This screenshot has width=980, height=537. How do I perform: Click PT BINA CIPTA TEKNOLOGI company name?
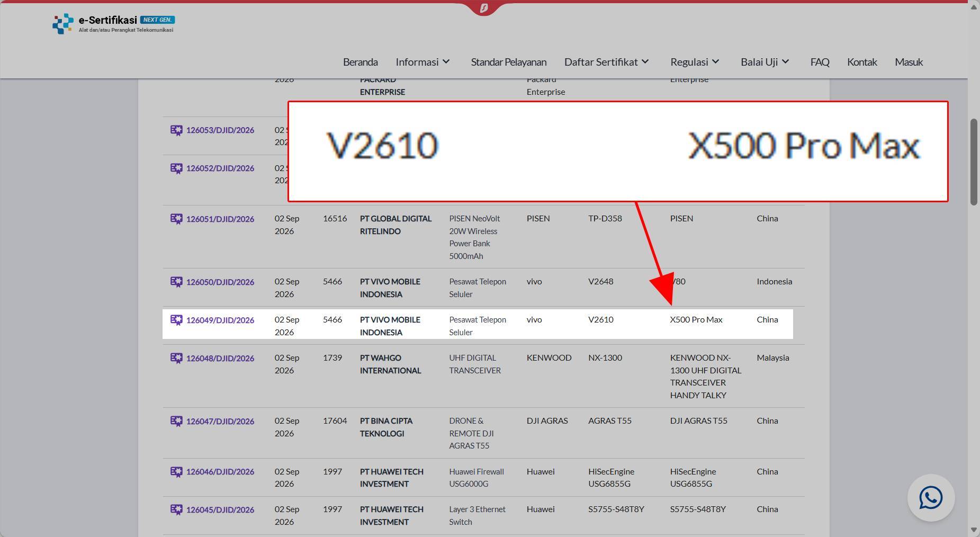coord(386,427)
